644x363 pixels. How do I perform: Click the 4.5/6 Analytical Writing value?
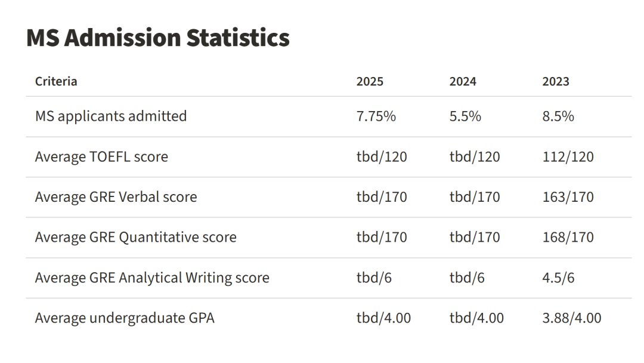click(x=558, y=278)
